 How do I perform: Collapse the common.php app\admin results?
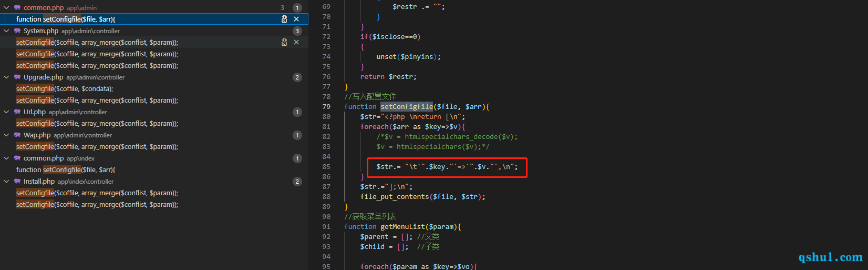6,8
